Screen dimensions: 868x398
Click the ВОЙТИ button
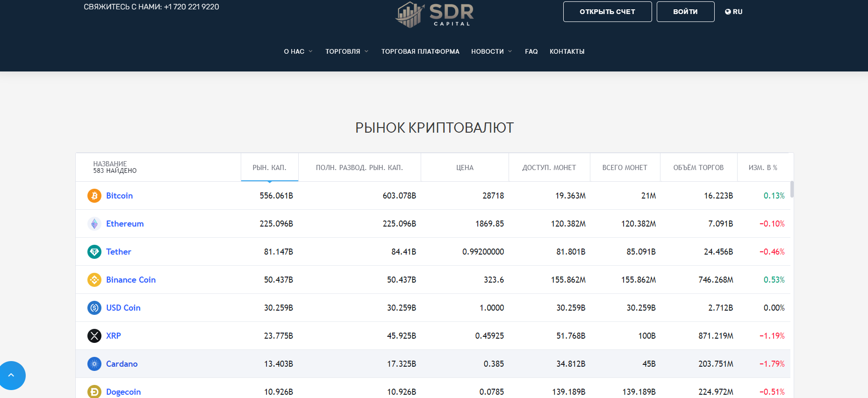coord(685,12)
